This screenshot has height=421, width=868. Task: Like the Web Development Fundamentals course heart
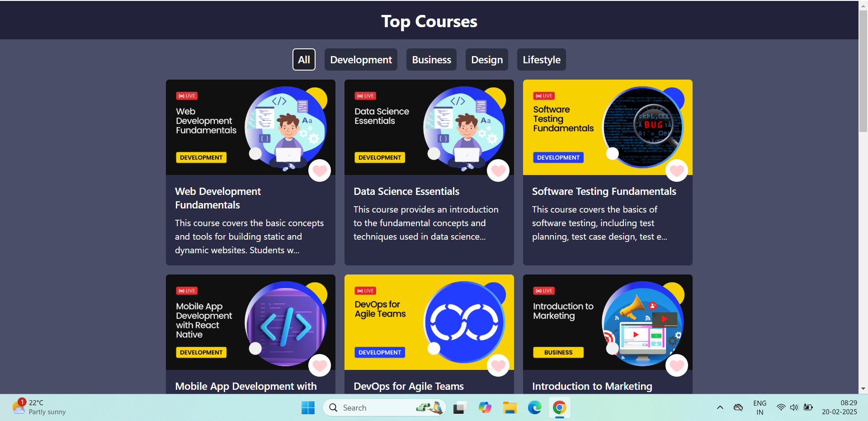coord(320,170)
